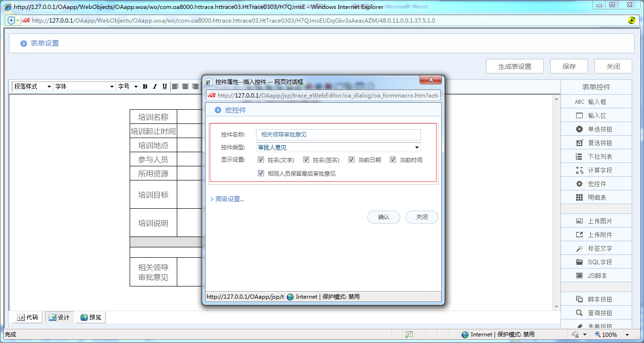Select the 查询按钮 query button control
This screenshot has height=343, width=644.
596,312
